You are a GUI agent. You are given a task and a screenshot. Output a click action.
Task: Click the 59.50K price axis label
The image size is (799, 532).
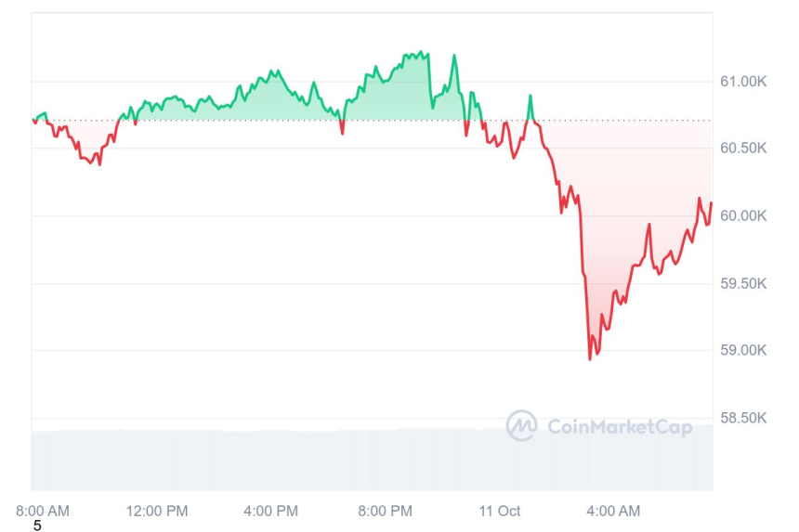click(743, 283)
